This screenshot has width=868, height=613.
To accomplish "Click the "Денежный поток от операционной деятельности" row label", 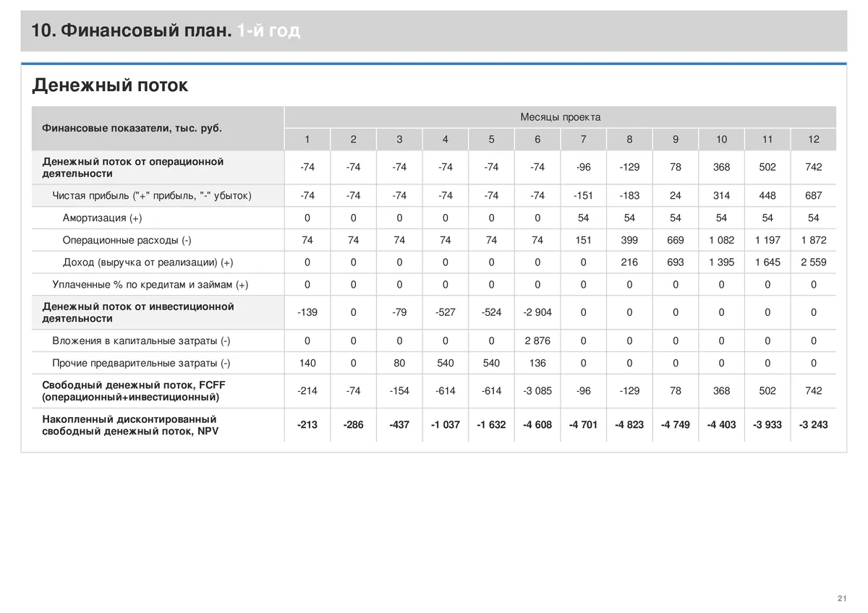I will pos(133,168).
